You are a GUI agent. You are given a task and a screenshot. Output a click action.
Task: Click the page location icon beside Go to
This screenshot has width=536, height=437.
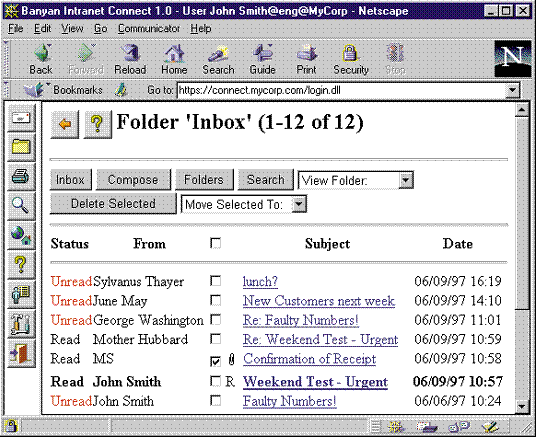click(120, 90)
